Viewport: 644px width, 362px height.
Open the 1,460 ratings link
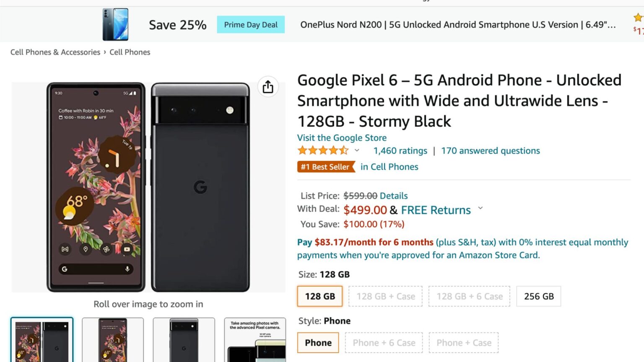click(x=400, y=150)
